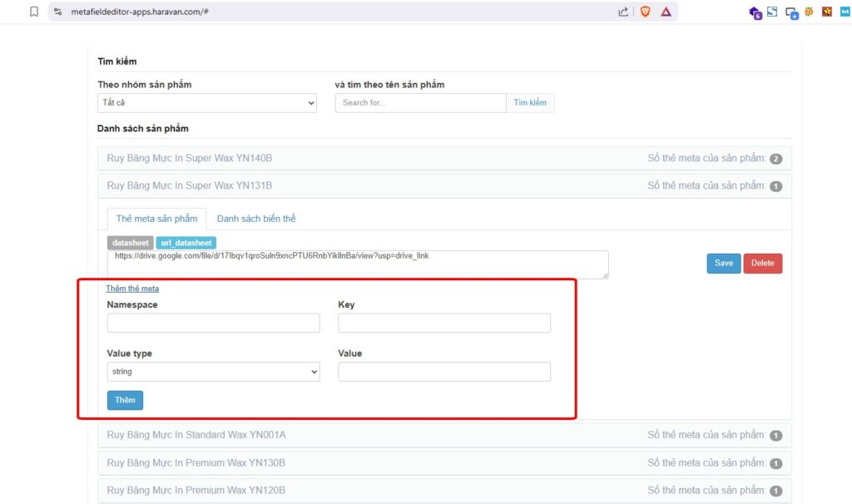Image resolution: width=852 pixels, height=504 pixels.
Task: Switch to 'Danh sách biến thể' tab
Action: tap(256, 219)
